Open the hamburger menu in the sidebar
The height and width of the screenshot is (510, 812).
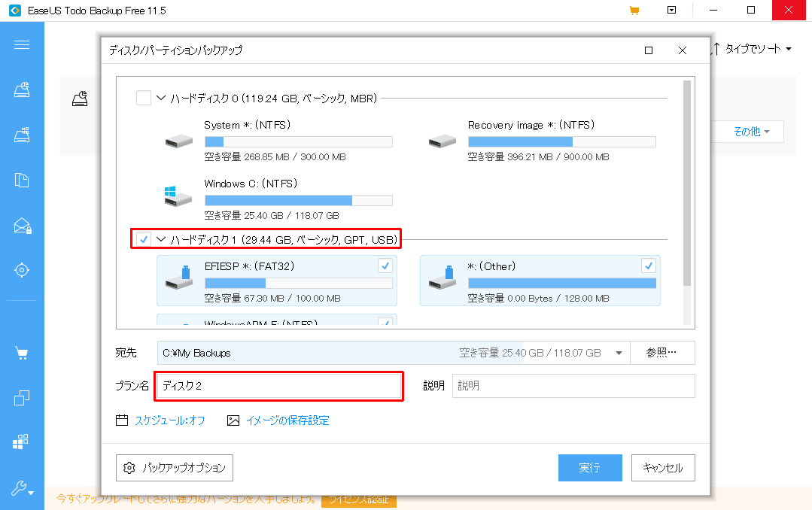tap(22, 45)
